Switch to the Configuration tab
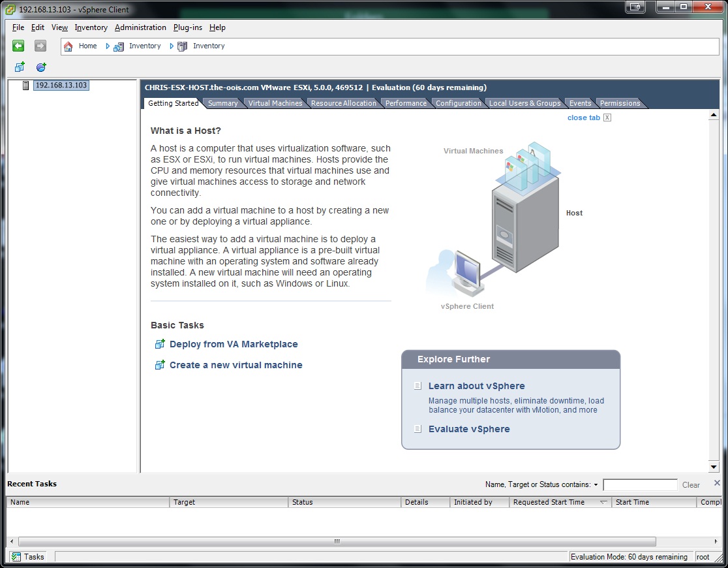This screenshot has width=728, height=568. pyautogui.click(x=458, y=103)
